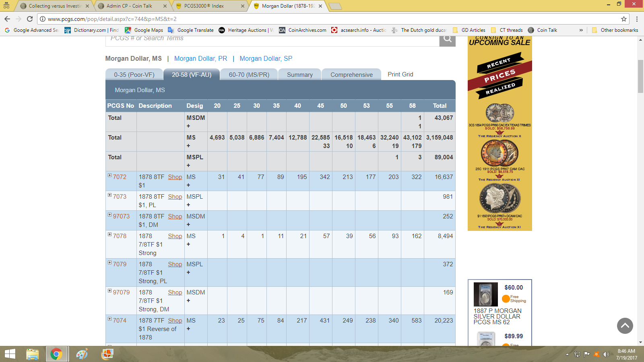Open Dictionary.com bookmark
Viewport: 644px width, 362px height.
(92, 30)
